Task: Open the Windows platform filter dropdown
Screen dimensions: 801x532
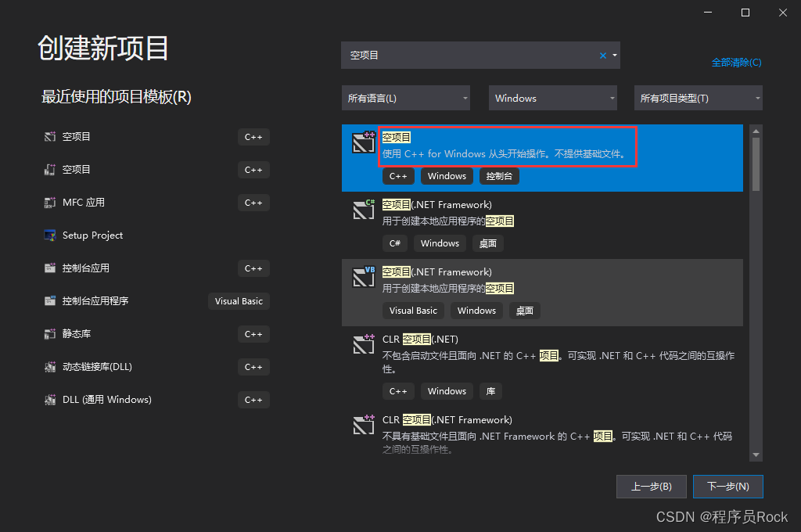Action: [x=553, y=98]
